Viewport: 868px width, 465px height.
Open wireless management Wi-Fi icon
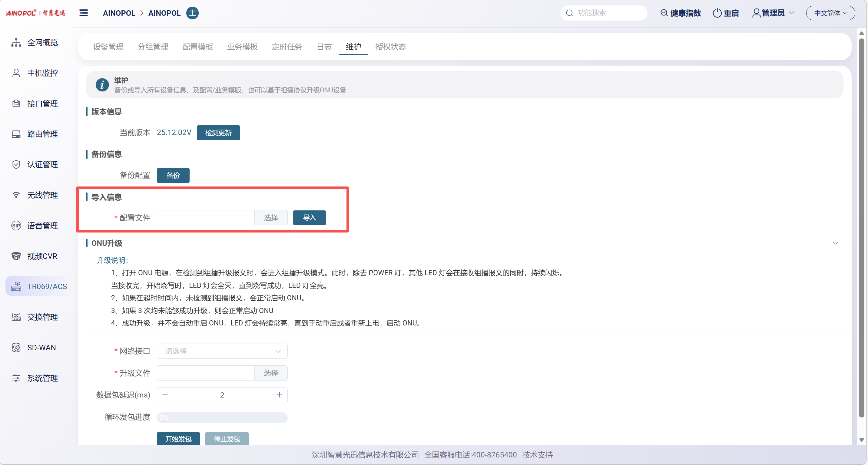click(x=16, y=195)
